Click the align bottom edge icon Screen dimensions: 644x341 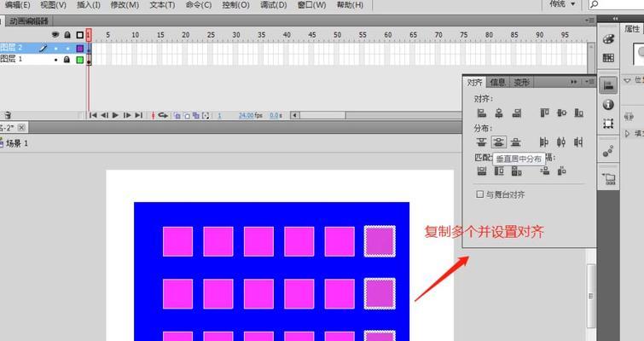pyautogui.click(x=579, y=113)
